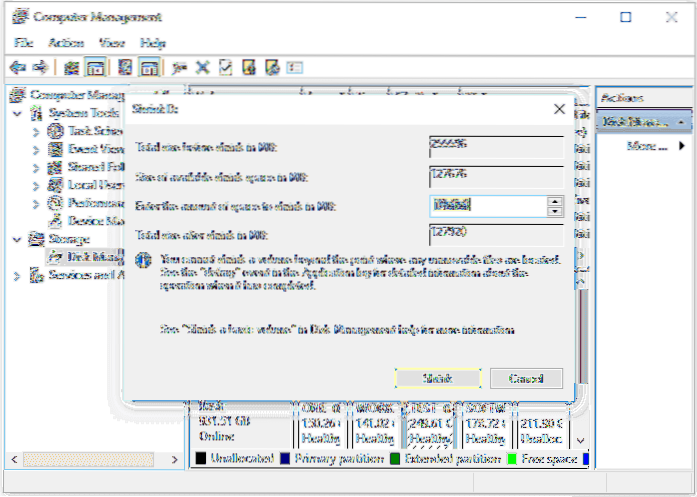Click the Disk Management tree icon
Image resolution: width=697 pixels, height=497 pixels.
pos(55,257)
